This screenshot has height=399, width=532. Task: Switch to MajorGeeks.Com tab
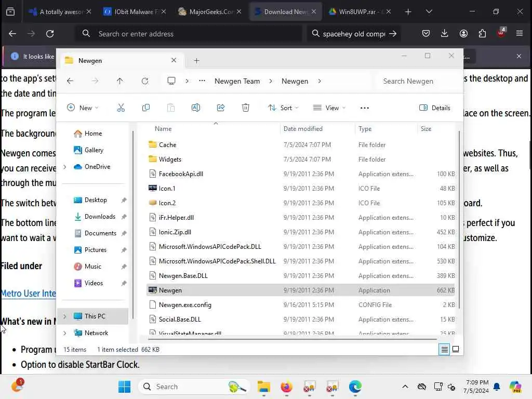pyautogui.click(x=209, y=12)
